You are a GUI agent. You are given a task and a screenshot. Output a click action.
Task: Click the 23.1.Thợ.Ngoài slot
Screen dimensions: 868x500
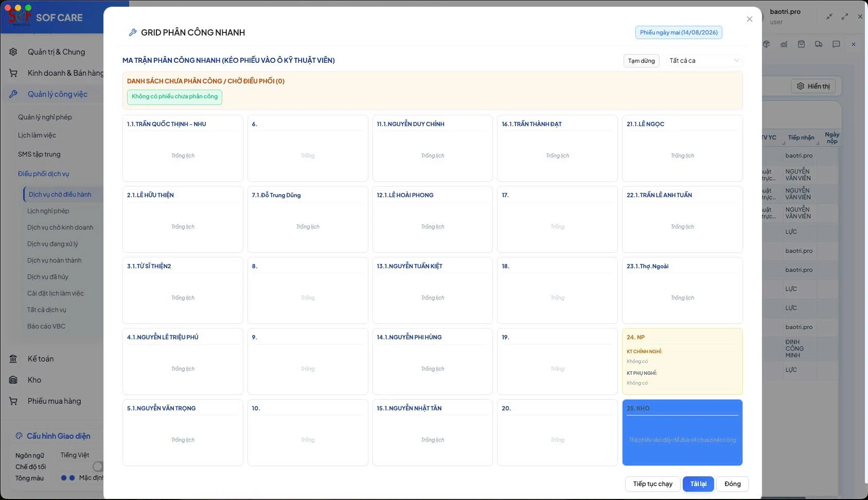coord(682,290)
